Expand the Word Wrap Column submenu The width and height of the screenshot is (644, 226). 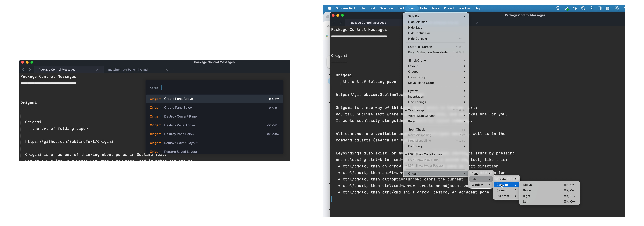[x=435, y=116]
